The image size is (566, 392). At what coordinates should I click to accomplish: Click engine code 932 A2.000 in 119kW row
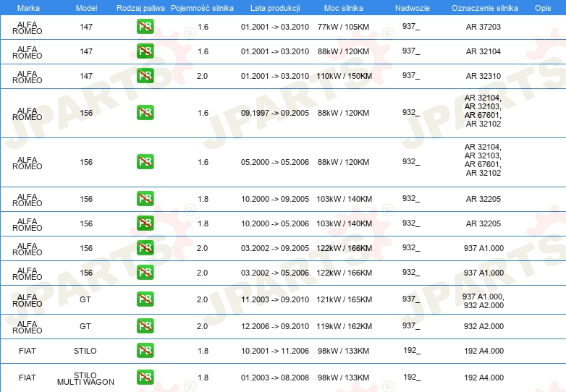(x=483, y=326)
